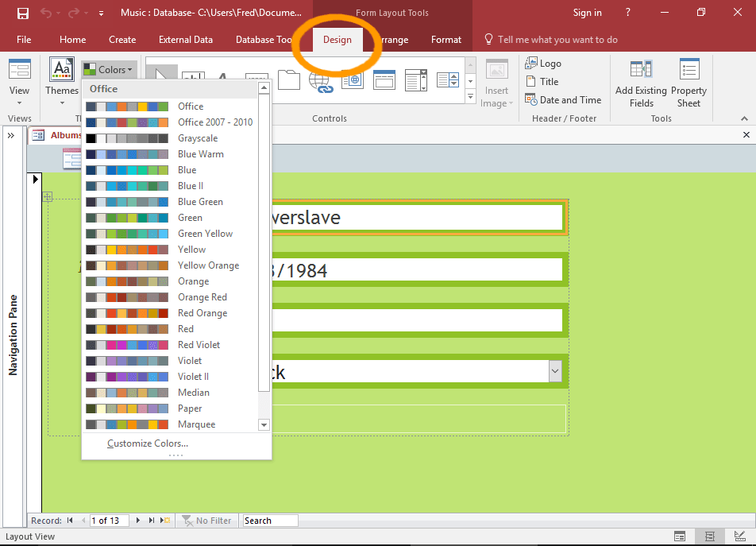Select the Web Browser control
Viewport: 756px width, 546px height.
pyautogui.click(x=352, y=82)
